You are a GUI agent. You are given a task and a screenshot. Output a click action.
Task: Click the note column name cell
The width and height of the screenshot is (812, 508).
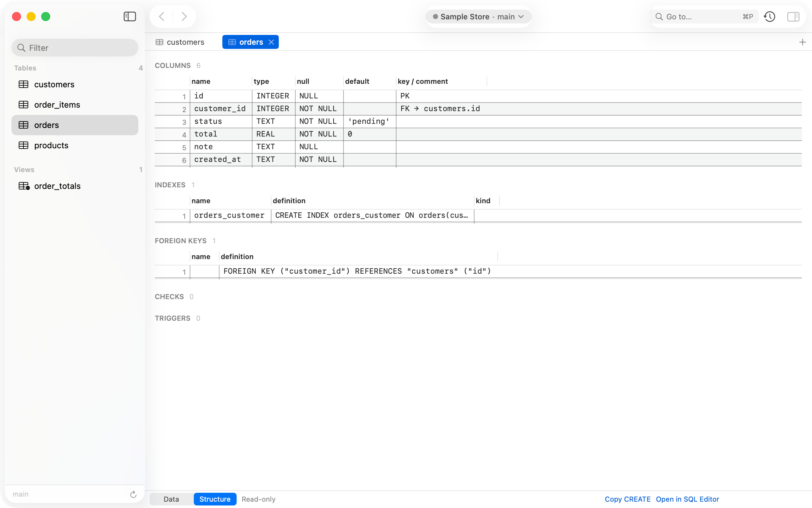(221, 147)
